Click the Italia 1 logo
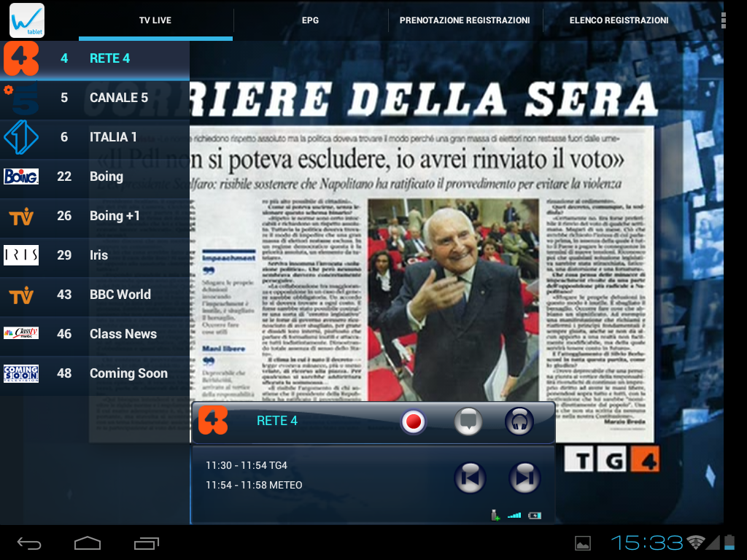The height and width of the screenshot is (560, 747). (x=21, y=137)
